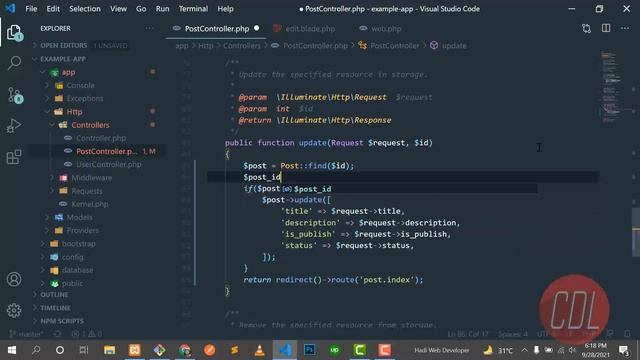Click the Open Changes icon in editor toolbar
This screenshot has height=360, width=640.
click(x=587, y=29)
